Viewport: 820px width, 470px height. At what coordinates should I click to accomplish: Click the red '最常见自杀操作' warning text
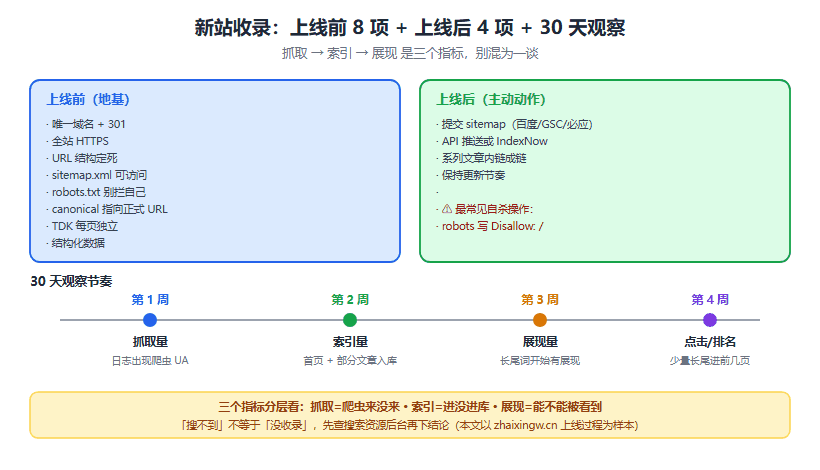tap(494, 209)
